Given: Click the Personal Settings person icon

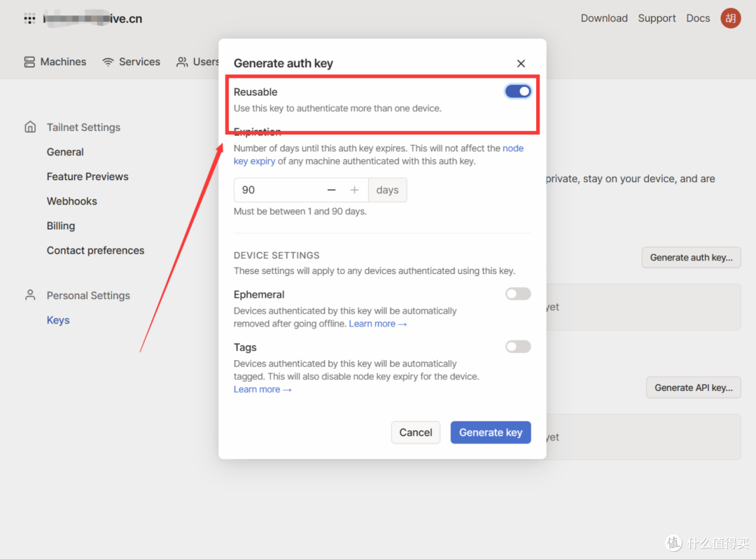Looking at the screenshot, I should point(30,295).
